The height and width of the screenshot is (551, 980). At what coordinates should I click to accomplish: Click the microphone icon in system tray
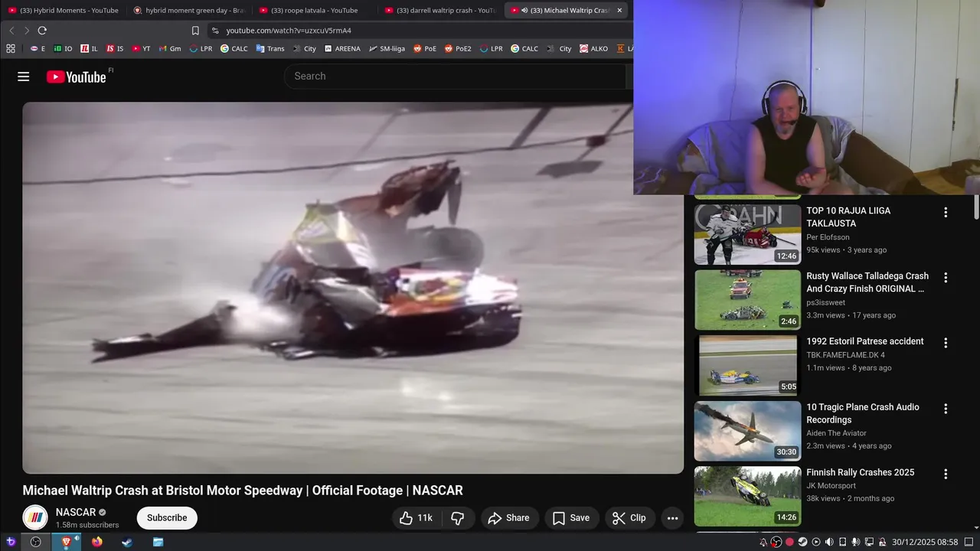click(856, 542)
